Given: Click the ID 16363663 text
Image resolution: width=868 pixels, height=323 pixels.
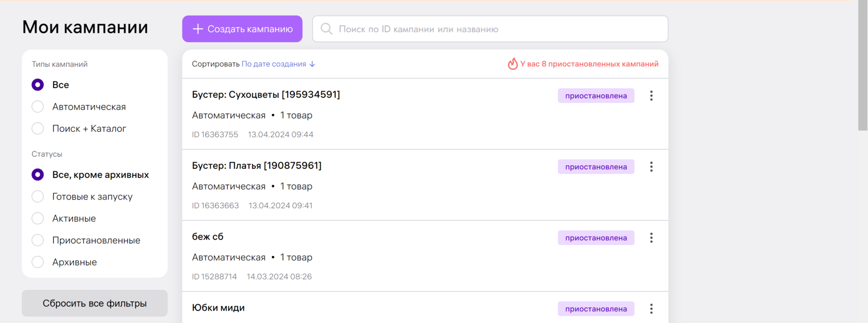Looking at the screenshot, I should pyautogui.click(x=215, y=205).
